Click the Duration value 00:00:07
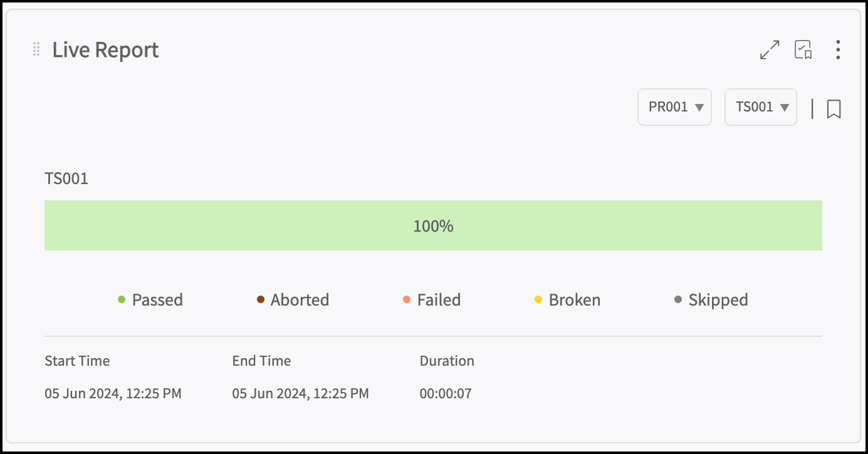The image size is (868, 454). tap(446, 394)
